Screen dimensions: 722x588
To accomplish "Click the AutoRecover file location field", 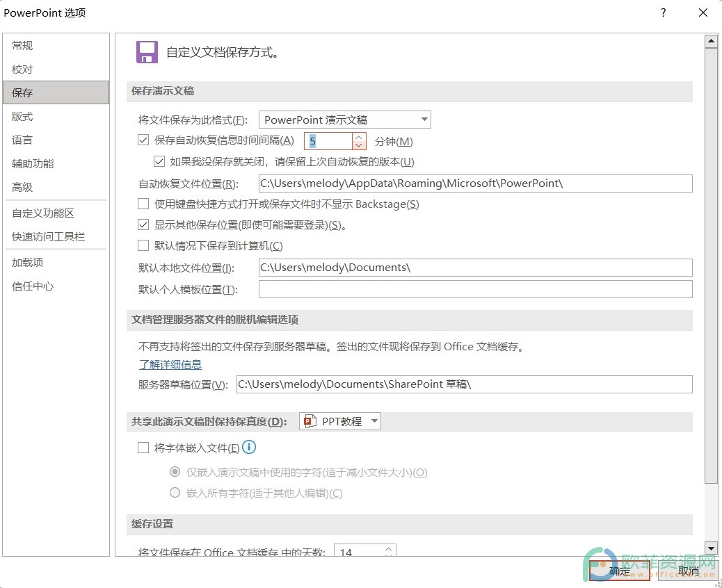I will [475, 183].
